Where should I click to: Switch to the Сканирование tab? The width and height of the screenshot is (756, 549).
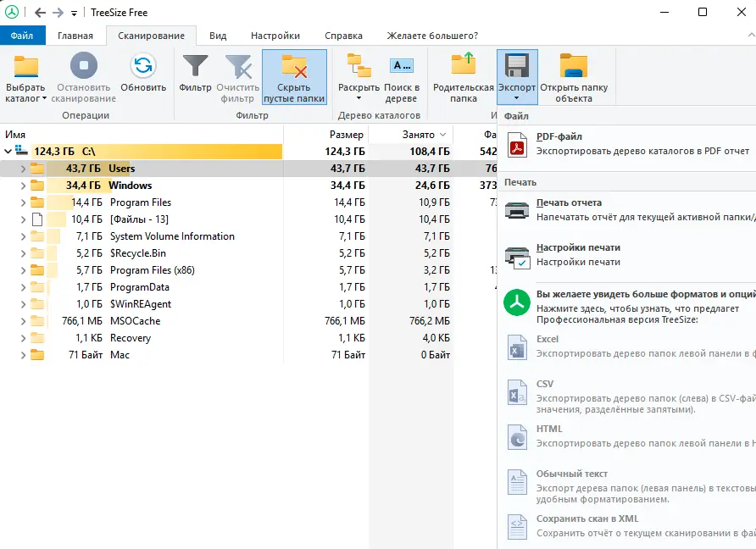click(x=151, y=36)
